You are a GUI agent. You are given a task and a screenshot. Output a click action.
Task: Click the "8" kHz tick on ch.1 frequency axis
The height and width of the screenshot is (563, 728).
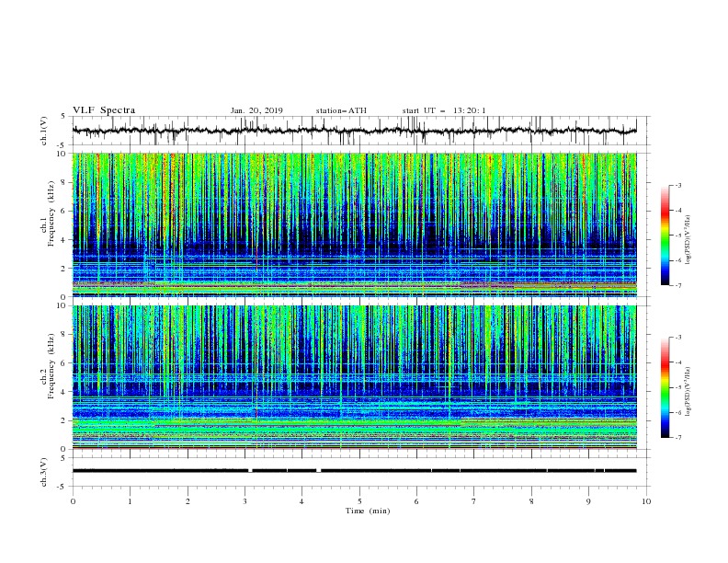(x=64, y=182)
